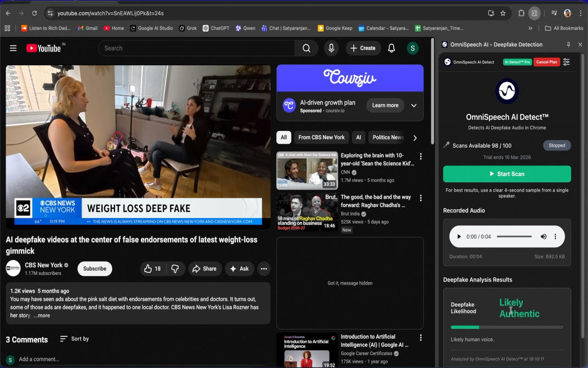Activate voice search microphone icon
588x368 pixels.
click(331, 48)
